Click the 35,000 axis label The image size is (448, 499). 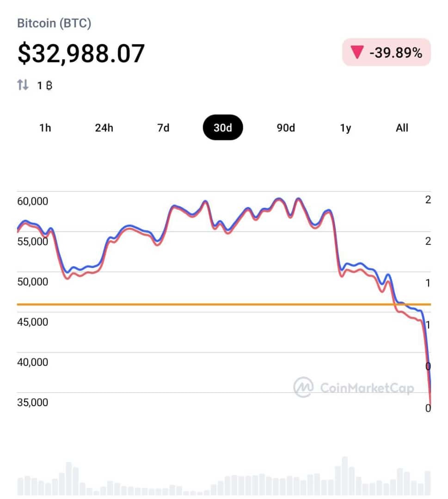click(x=32, y=402)
